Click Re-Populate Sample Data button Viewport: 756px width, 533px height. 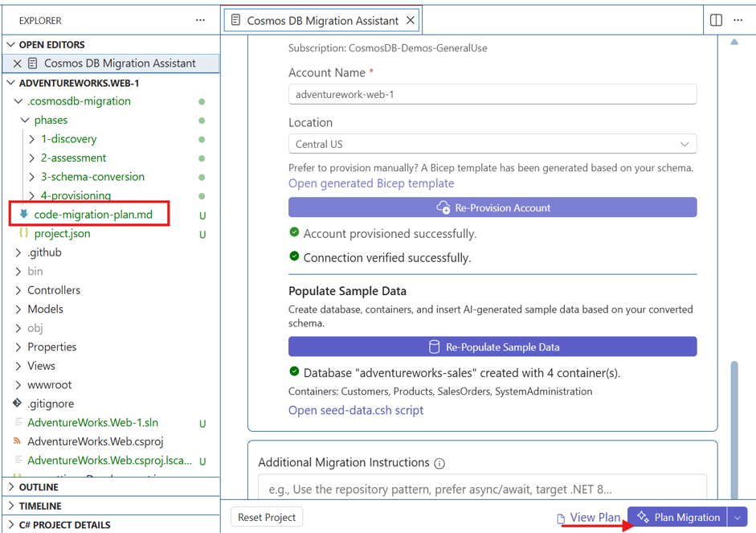point(492,346)
